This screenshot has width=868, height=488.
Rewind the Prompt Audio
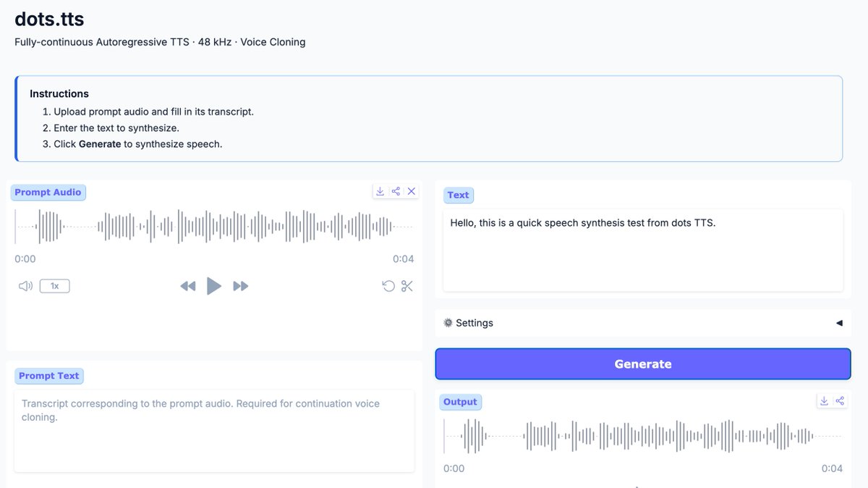click(x=188, y=286)
